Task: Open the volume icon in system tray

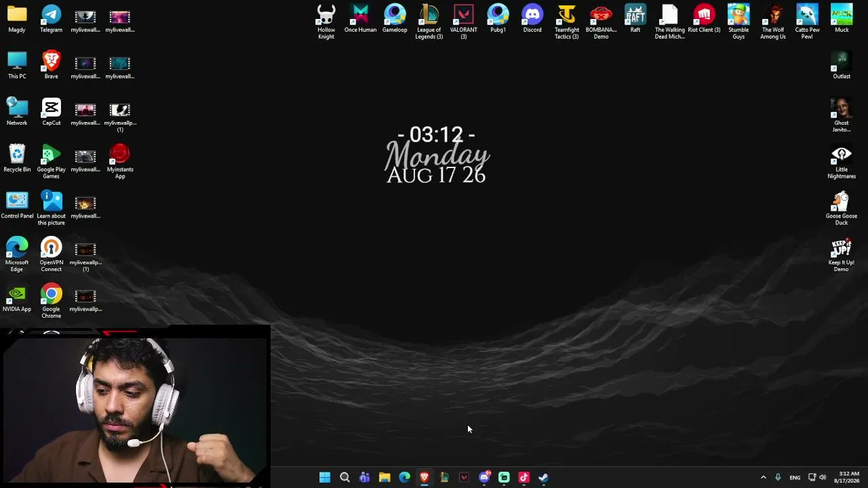Action: [x=823, y=477]
